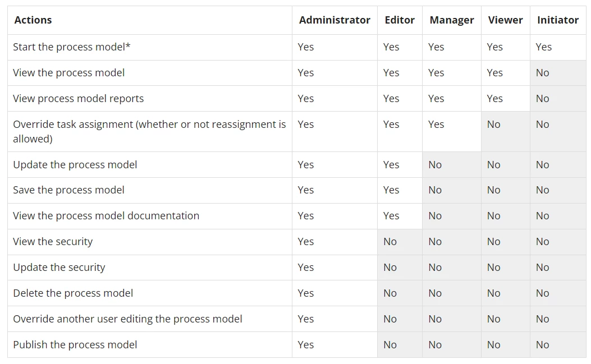591x364 pixels.
Task: Click the Viewer column header
Action: pos(506,20)
